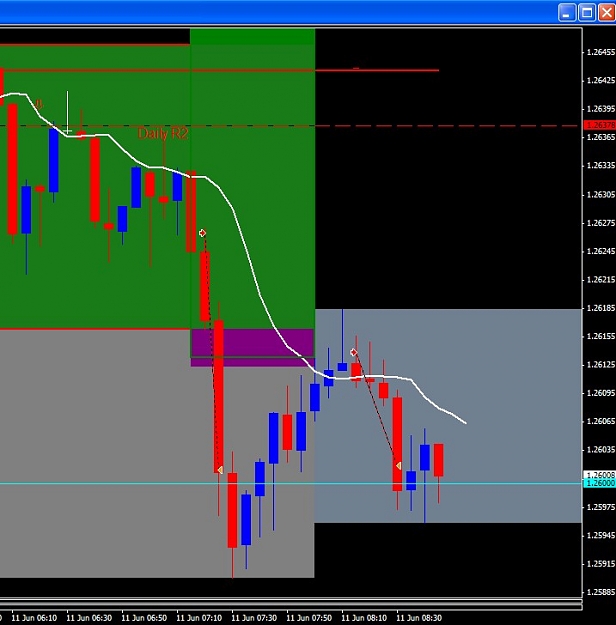The height and width of the screenshot is (625, 616).
Task: Minimize the chart window
Action: [567, 12]
